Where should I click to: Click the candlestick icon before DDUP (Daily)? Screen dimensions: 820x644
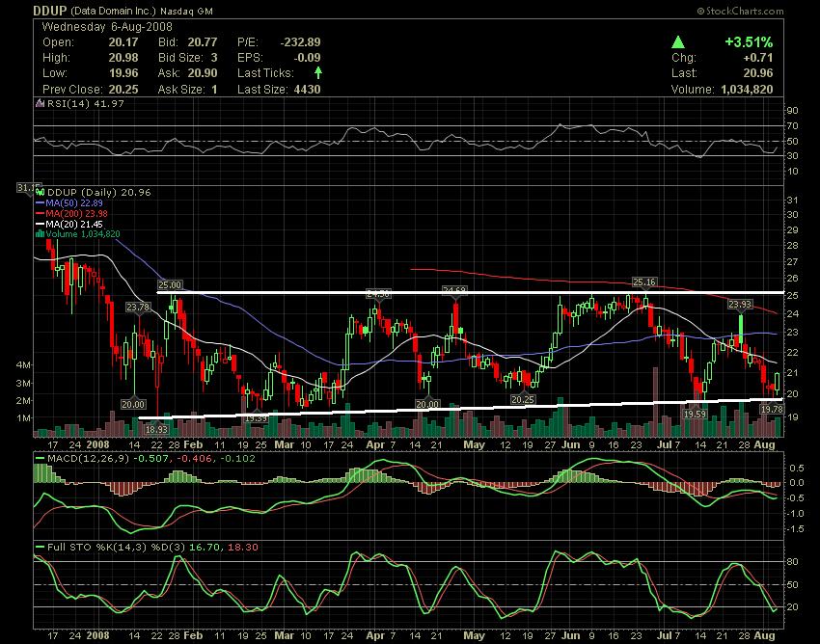pos(40,193)
